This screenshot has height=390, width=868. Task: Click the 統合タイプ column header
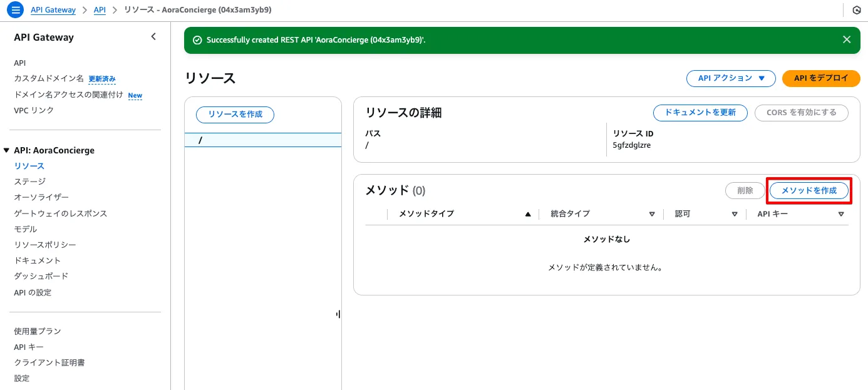pyautogui.click(x=571, y=213)
